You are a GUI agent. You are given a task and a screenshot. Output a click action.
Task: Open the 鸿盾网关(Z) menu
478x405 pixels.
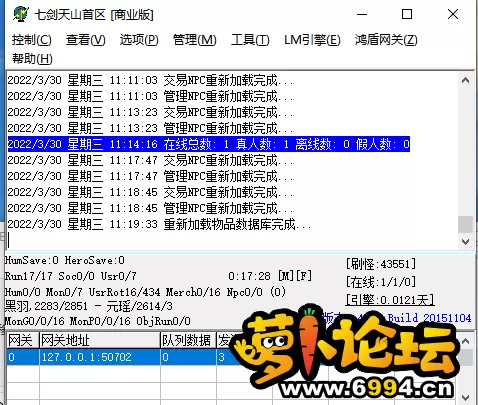tap(386, 40)
